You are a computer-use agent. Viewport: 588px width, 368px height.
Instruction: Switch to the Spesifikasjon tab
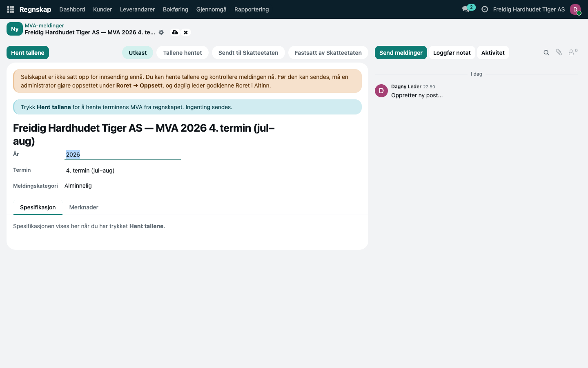pyautogui.click(x=38, y=207)
